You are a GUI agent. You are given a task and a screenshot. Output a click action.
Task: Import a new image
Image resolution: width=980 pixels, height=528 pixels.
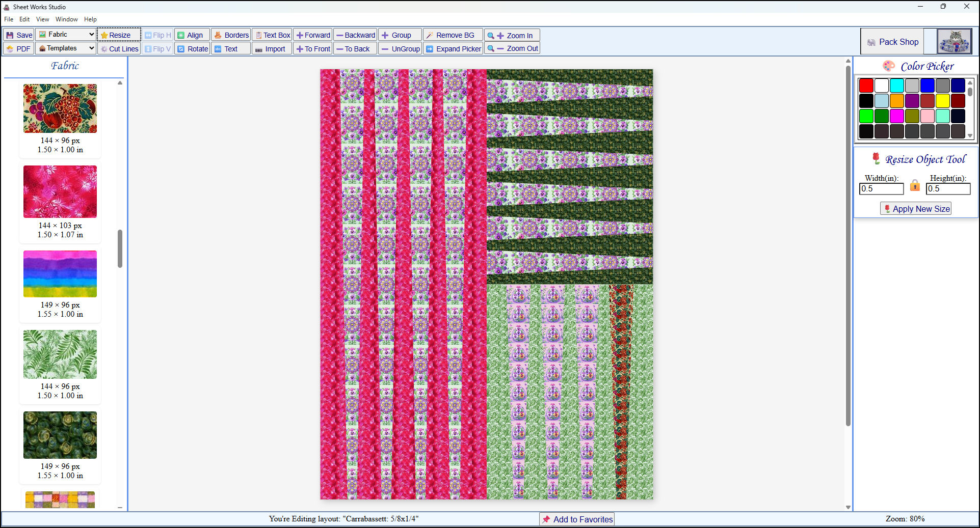(271, 48)
